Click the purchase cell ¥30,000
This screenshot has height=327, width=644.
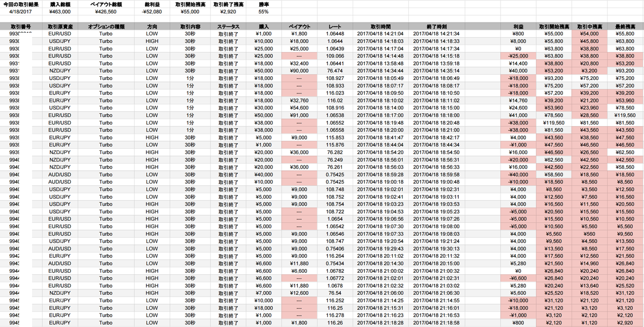tap(264, 107)
